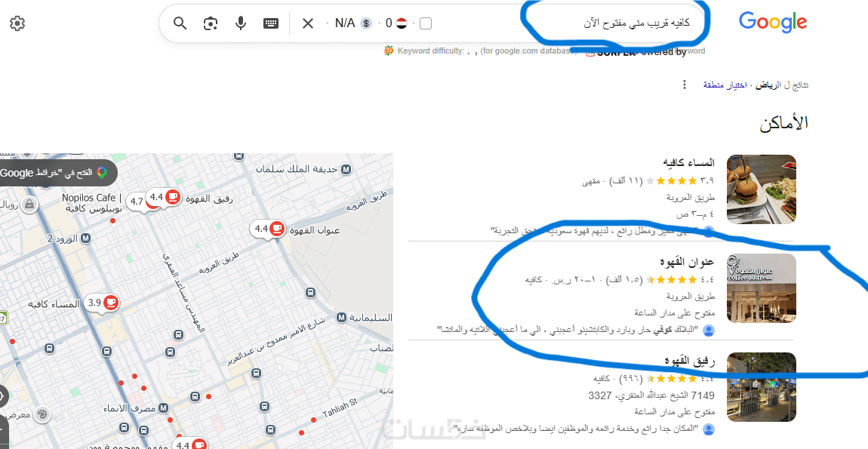This screenshot has width=868, height=449.
Task: Click الورود 2 metro station marker
Action: [86, 238]
